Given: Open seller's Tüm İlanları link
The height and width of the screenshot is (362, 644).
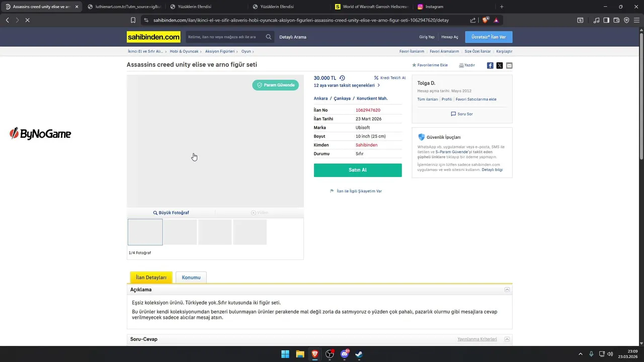Looking at the screenshot, I should pos(428,99).
